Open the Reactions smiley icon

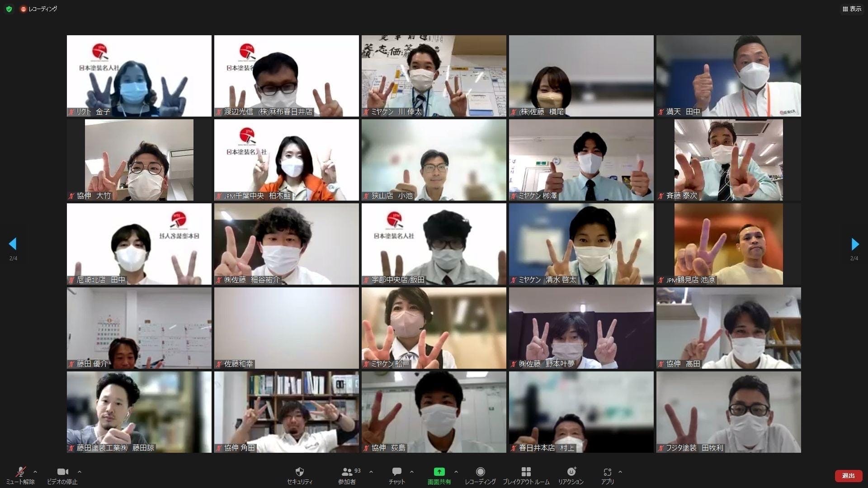click(571, 472)
